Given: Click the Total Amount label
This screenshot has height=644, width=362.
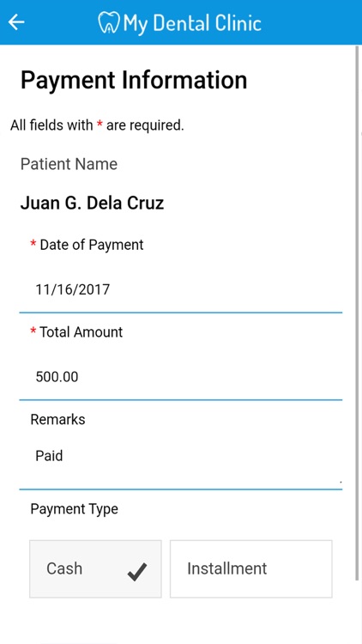Looking at the screenshot, I should pyautogui.click(x=81, y=331).
